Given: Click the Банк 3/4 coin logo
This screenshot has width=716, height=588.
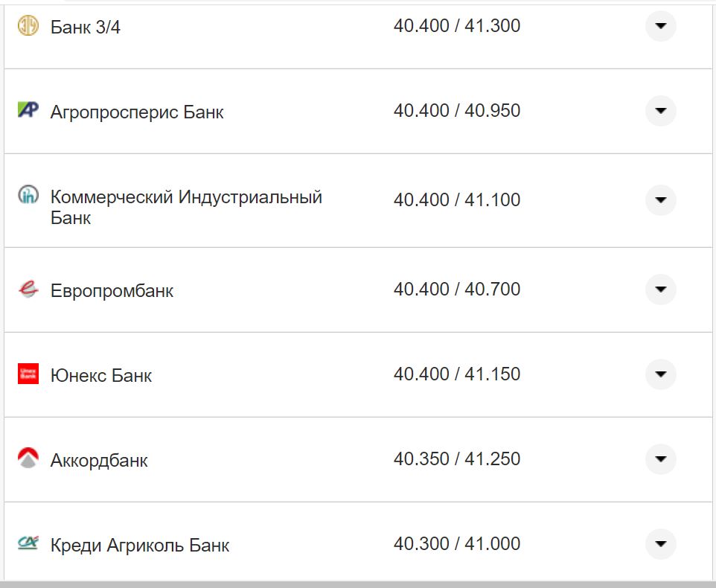Looking at the screenshot, I should pyautogui.click(x=28, y=25).
